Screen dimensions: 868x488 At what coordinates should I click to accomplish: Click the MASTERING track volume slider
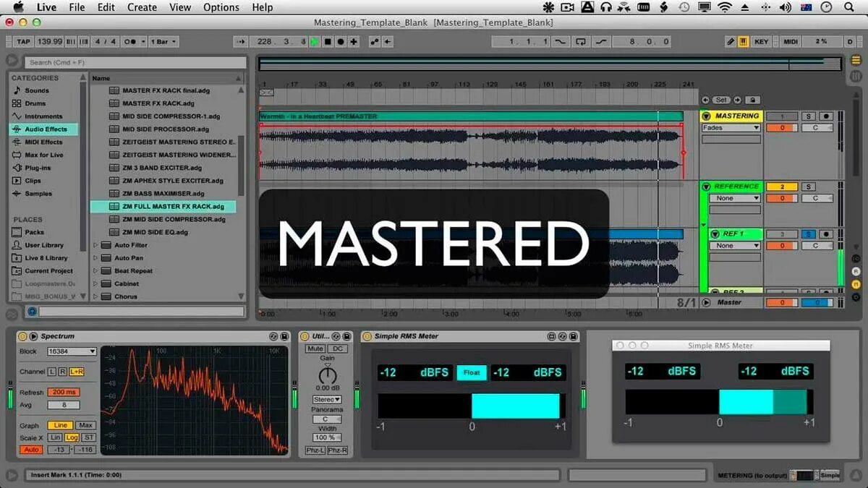click(782, 128)
